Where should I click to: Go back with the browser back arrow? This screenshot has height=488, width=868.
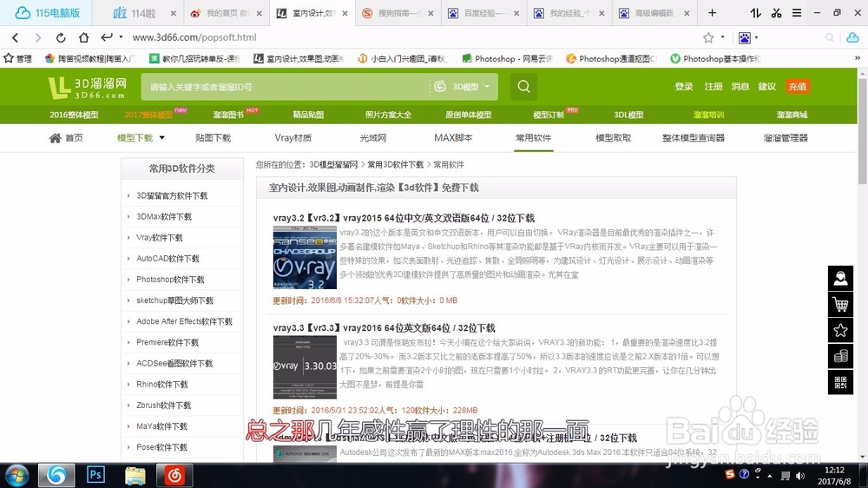(16, 37)
